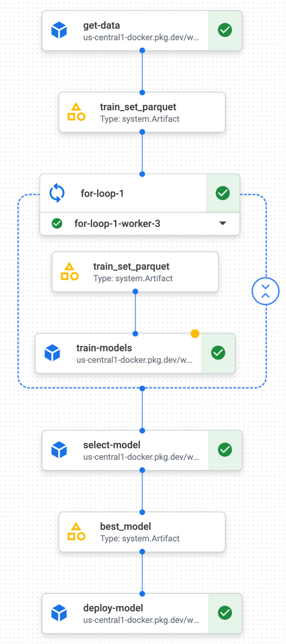The height and width of the screenshot is (644, 286).
Task: Click artifact icon of the top train_set_parquet node
Action: click(76, 112)
